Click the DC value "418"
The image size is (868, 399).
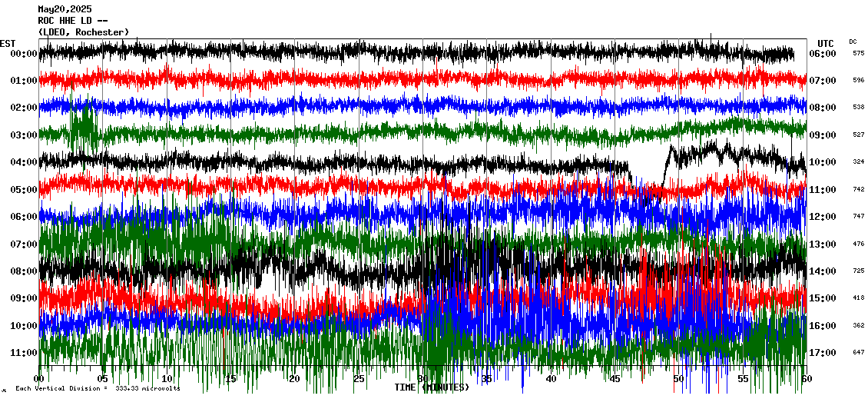(858, 298)
